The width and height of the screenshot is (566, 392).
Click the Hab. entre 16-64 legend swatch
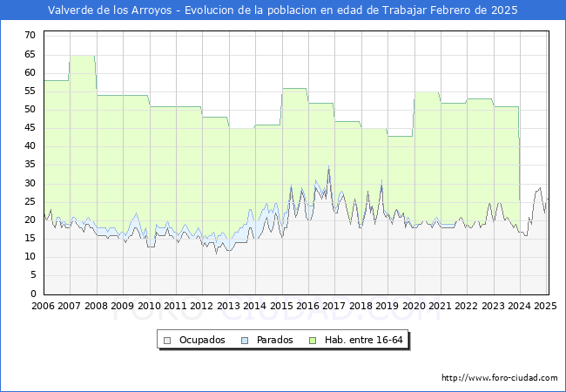(313, 341)
